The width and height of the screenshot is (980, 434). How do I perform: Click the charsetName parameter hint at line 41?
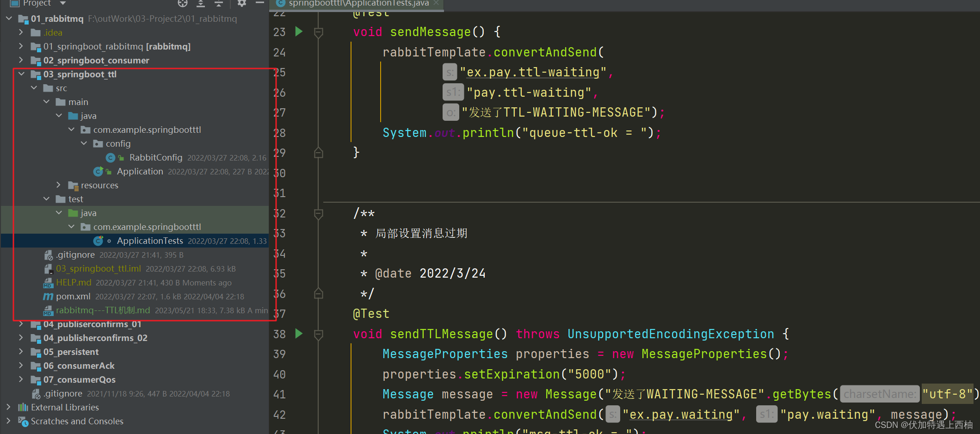[x=879, y=394]
